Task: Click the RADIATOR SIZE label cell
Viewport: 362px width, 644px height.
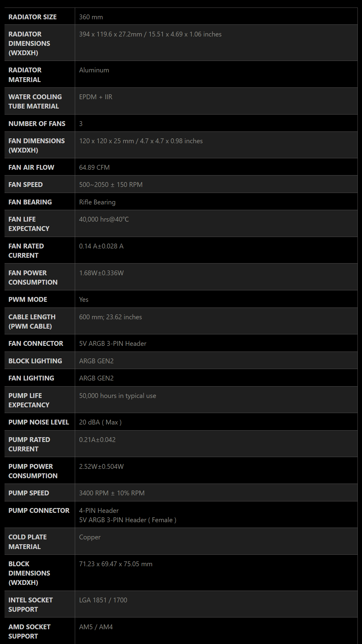Action: (40, 17)
